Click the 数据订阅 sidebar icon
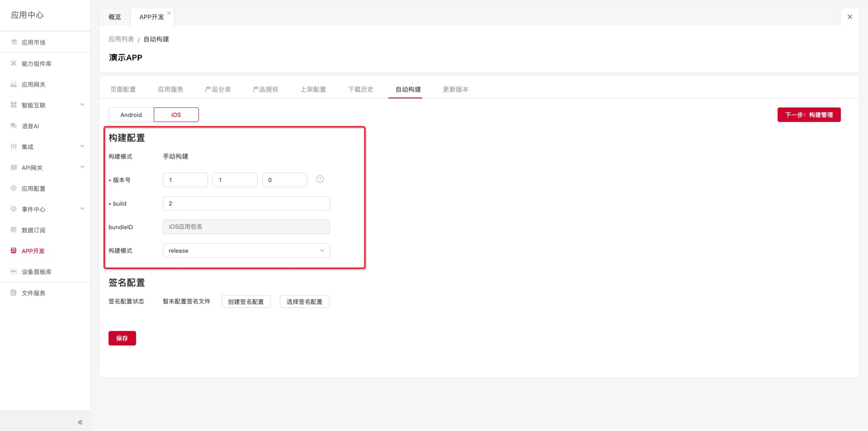The height and width of the screenshot is (431, 868). (14, 230)
